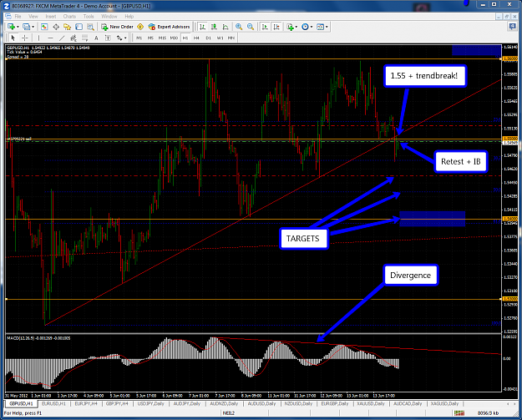Select the Text tool (A)

(96, 38)
